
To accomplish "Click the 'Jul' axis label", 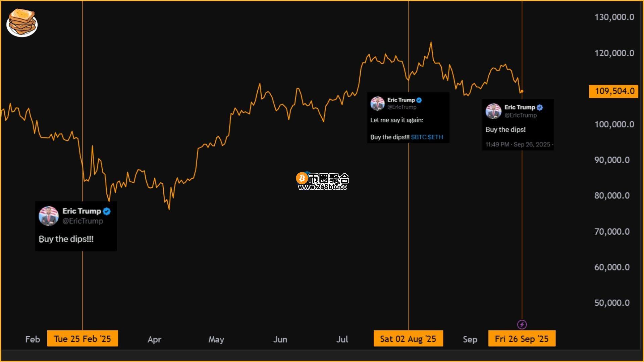I will click(x=342, y=339).
